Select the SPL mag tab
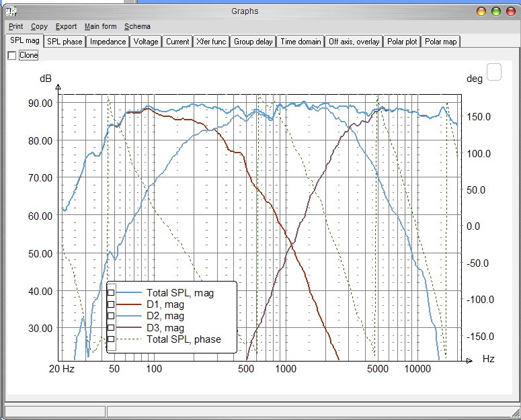The image size is (521, 420). [25, 40]
